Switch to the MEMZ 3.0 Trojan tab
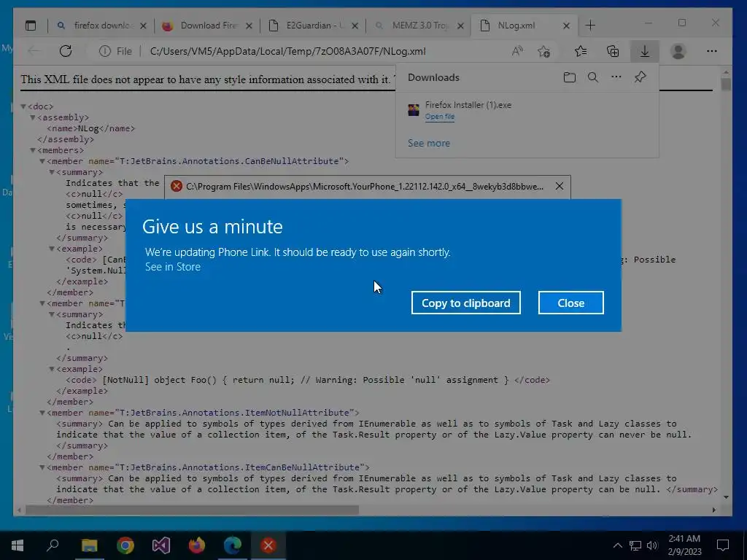 [x=418, y=26]
